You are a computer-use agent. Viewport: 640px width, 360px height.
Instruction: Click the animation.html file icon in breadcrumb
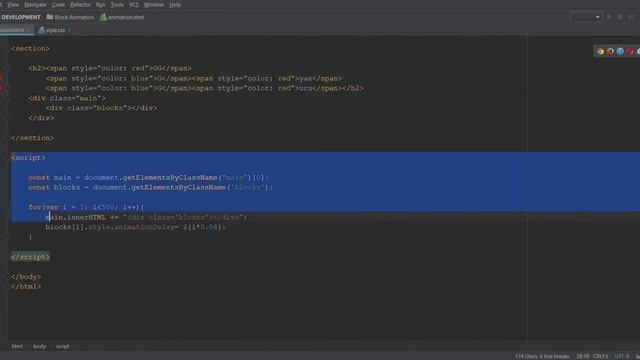pos(103,17)
